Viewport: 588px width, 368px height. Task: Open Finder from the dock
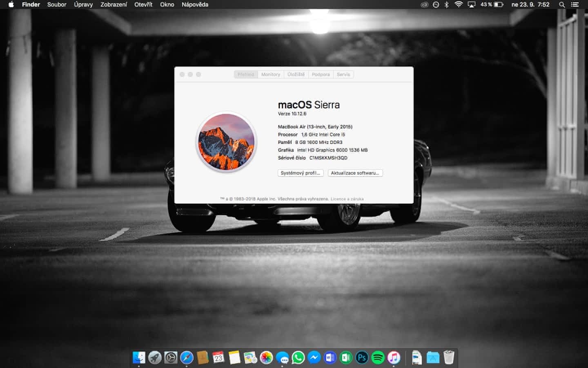(139, 358)
